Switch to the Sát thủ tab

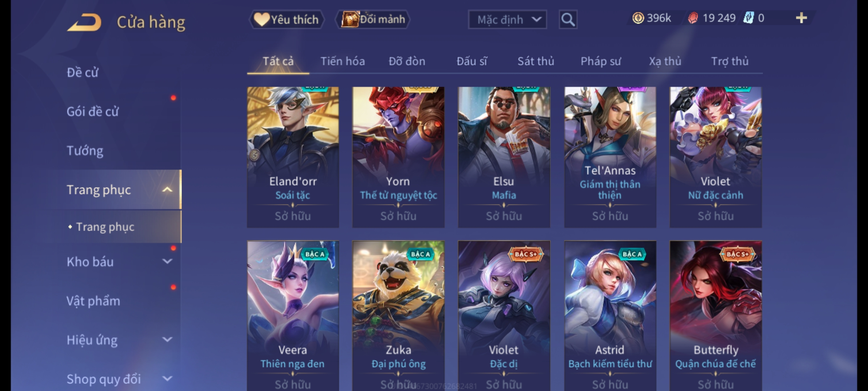(x=536, y=61)
